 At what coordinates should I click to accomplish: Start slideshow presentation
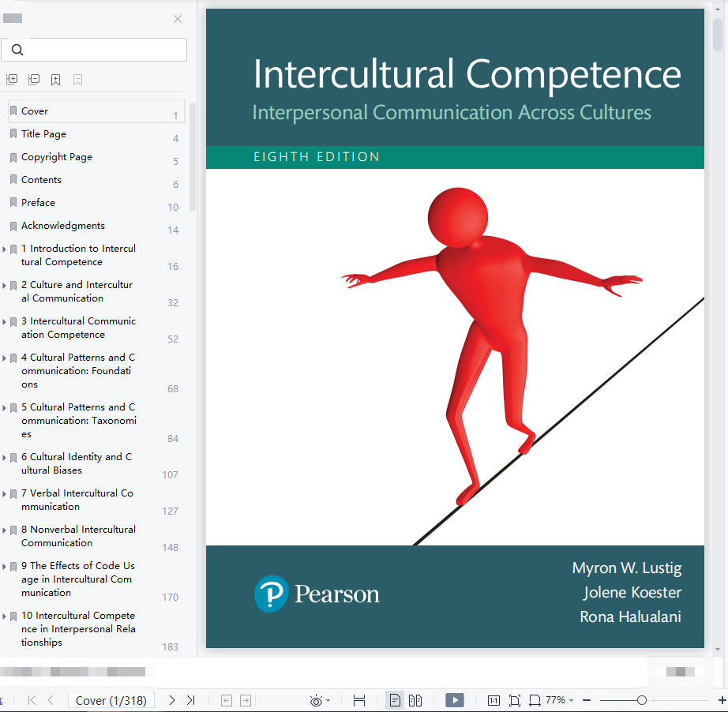pos(455,700)
